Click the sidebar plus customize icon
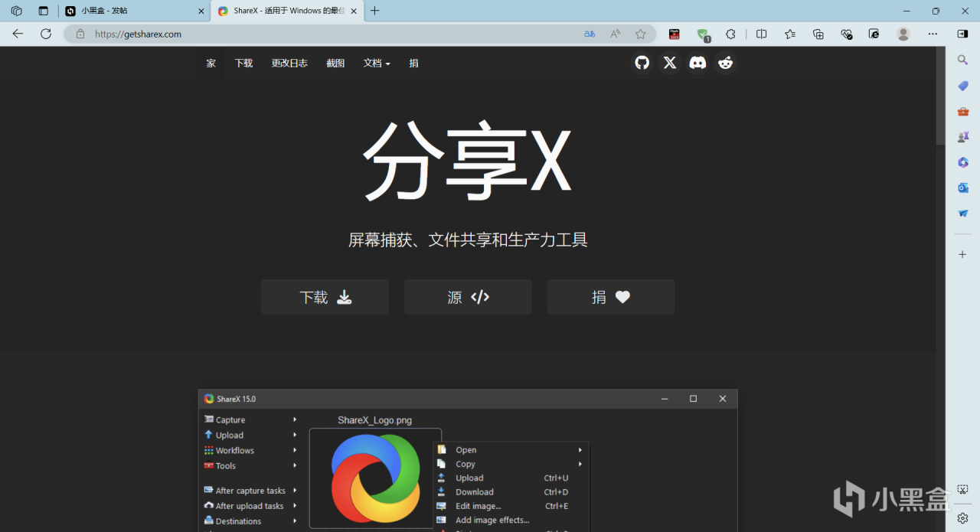980x532 pixels. 963,254
